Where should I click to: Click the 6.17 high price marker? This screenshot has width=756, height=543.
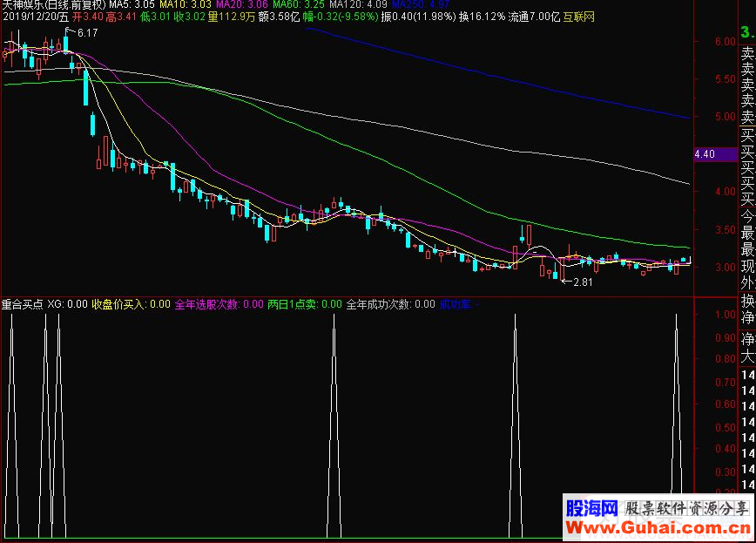(x=87, y=33)
